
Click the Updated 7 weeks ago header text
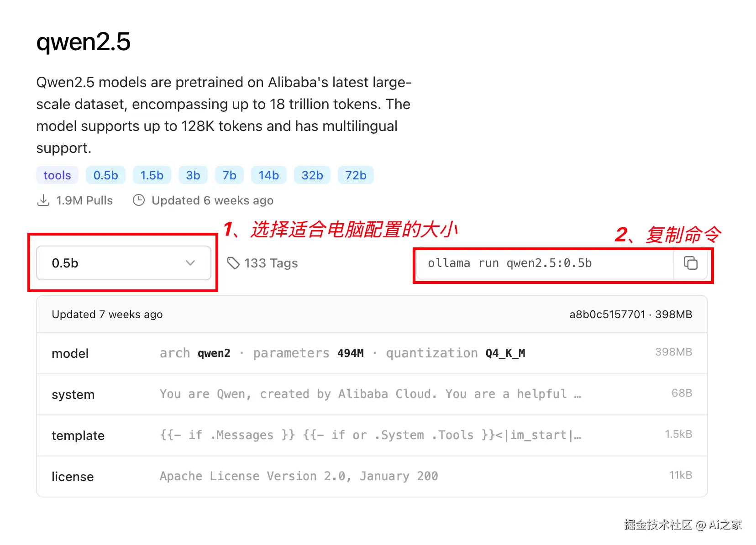click(x=107, y=314)
